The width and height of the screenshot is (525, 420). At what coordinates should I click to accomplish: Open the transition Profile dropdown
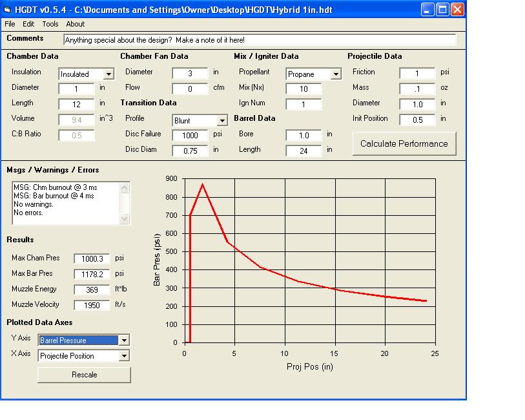click(222, 121)
